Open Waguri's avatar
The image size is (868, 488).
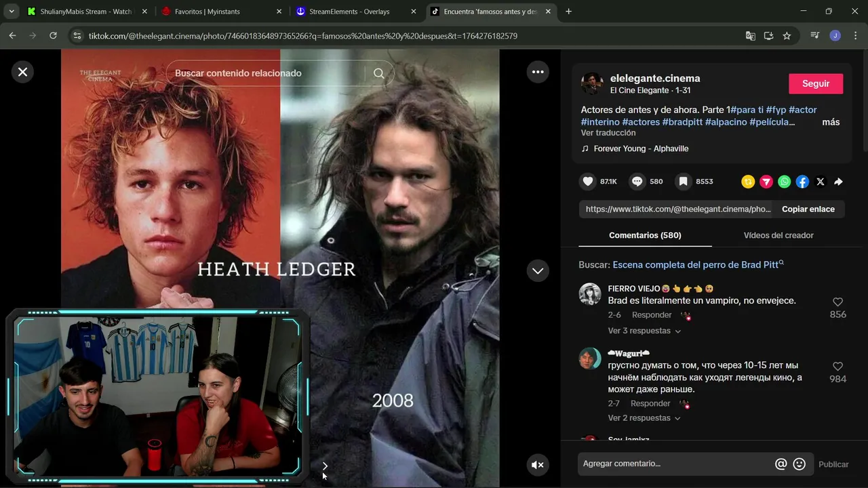(590, 359)
